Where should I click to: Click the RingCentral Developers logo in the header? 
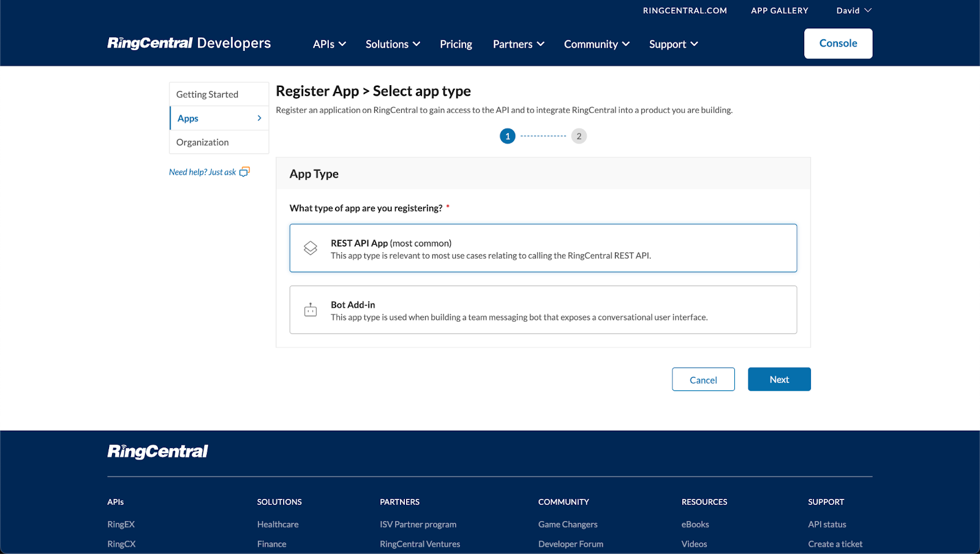click(x=189, y=43)
